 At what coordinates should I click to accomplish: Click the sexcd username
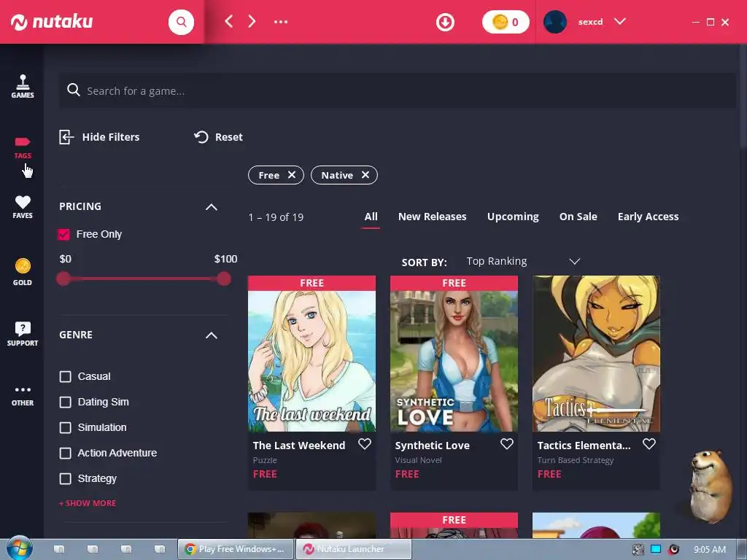[590, 22]
